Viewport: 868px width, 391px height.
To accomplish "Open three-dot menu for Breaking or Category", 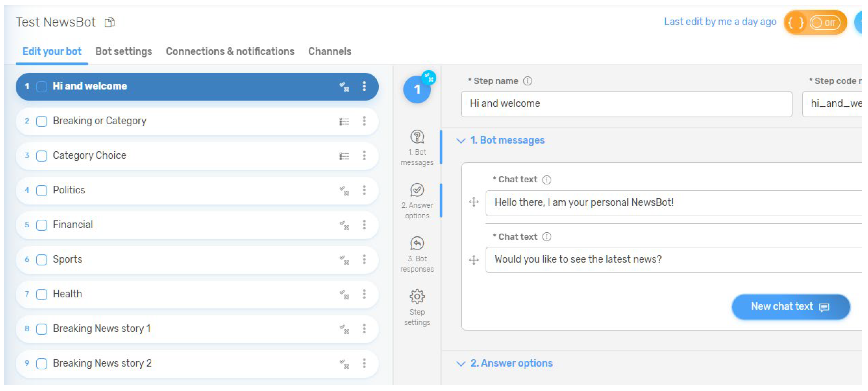I will (x=364, y=121).
